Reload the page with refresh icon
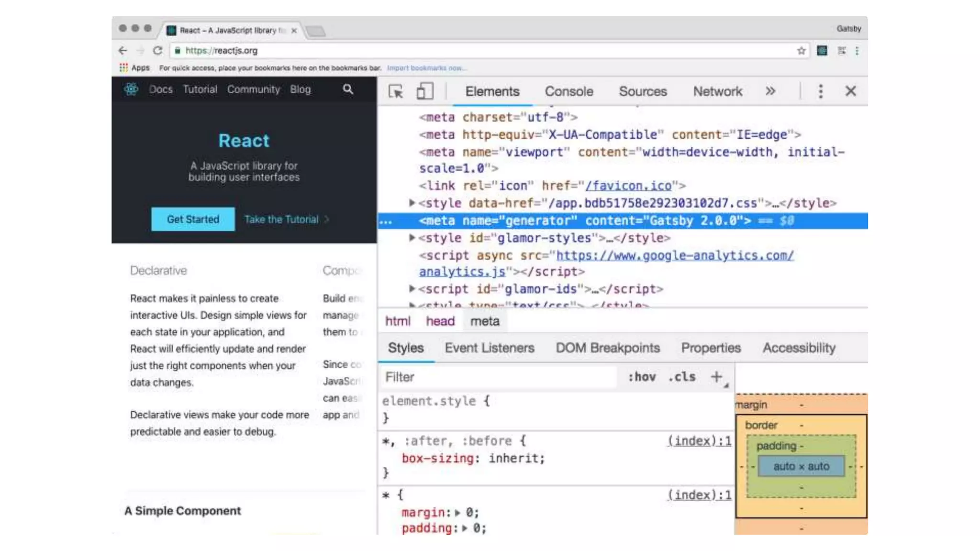This screenshot has width=980, height=551. click(157, 51)
